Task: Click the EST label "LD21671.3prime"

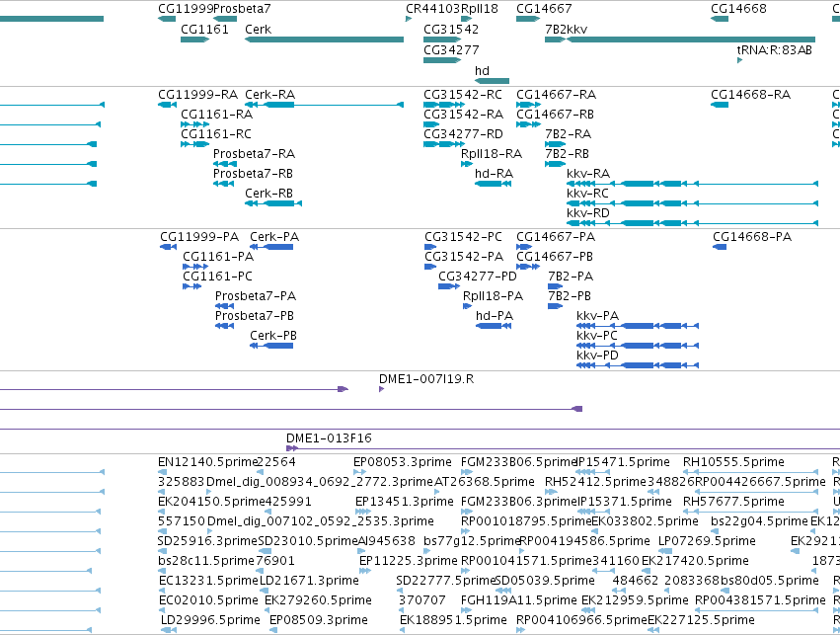Action: (309, 581)
